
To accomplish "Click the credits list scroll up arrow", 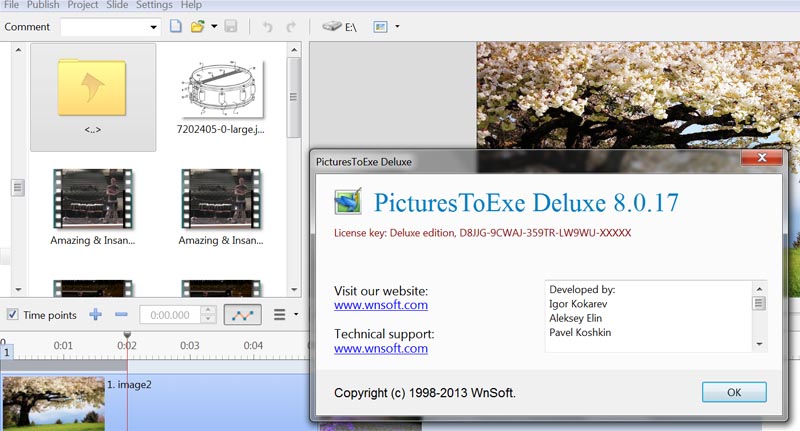I will 759,289.
